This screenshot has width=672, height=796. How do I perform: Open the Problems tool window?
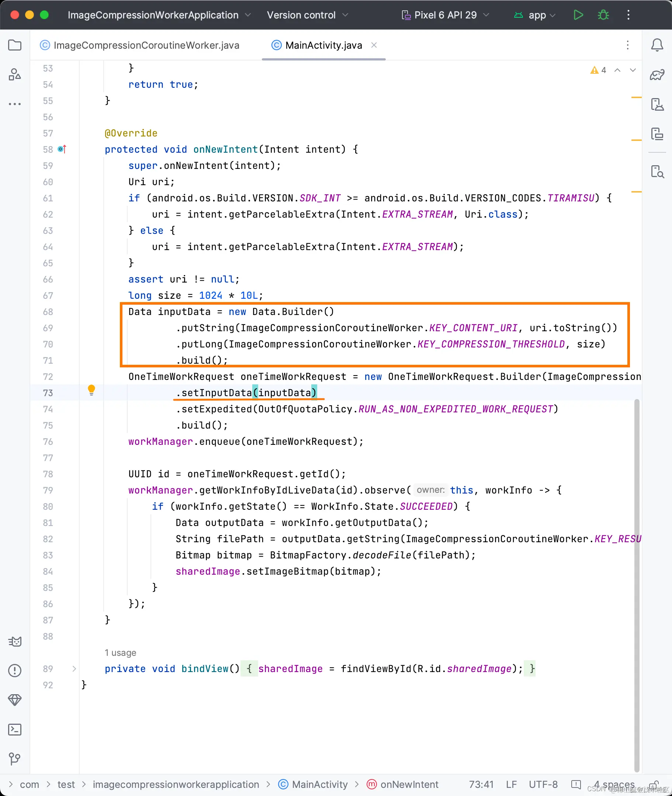(14, 671)
